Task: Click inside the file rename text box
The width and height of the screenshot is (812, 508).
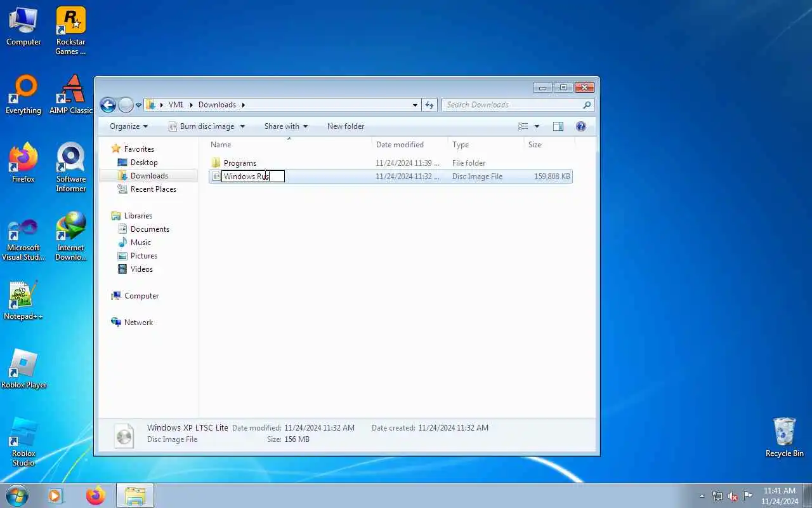Action: [x=253, y=177]
